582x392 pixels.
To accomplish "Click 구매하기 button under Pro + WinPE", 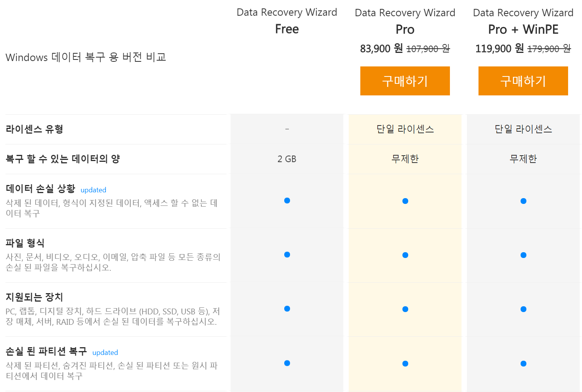I will pos(523,81).
